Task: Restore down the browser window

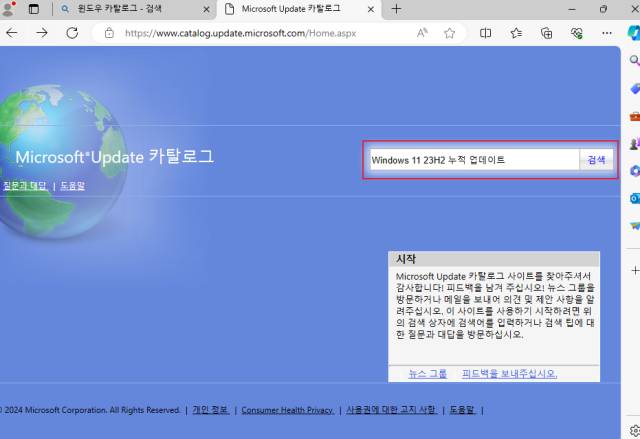Action: [x=603, y=9]
